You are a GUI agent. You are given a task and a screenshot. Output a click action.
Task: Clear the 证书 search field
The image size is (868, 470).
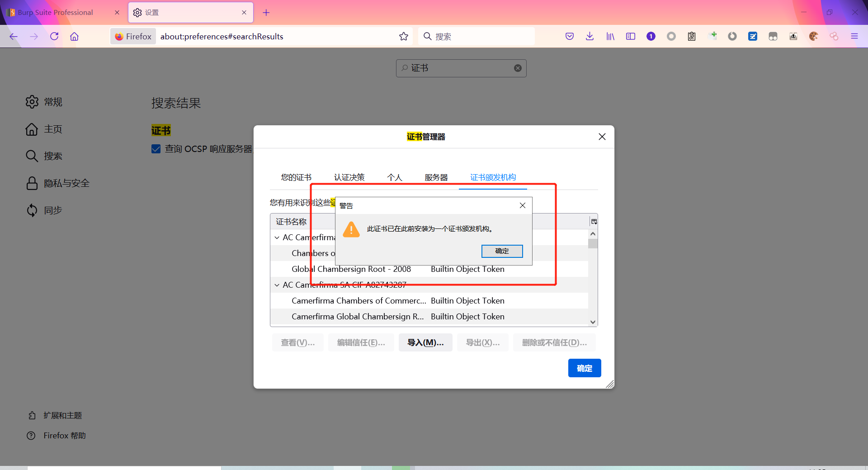pos(518,68)
